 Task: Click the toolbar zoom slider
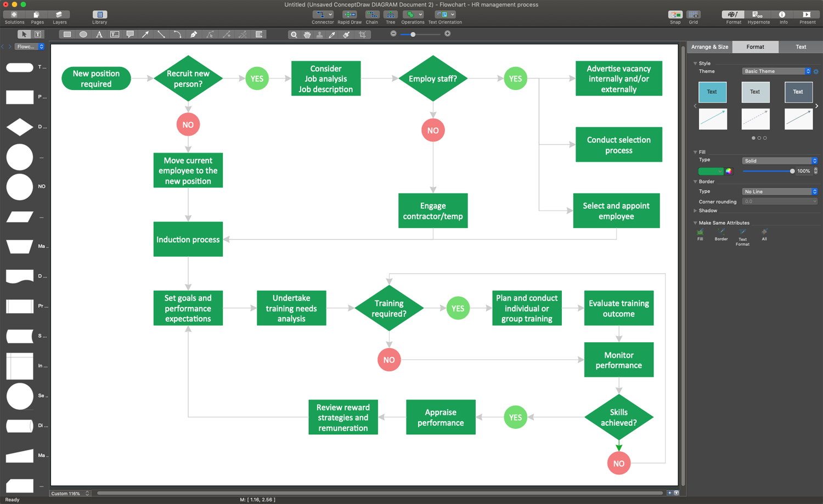click(x=420, y=34)
